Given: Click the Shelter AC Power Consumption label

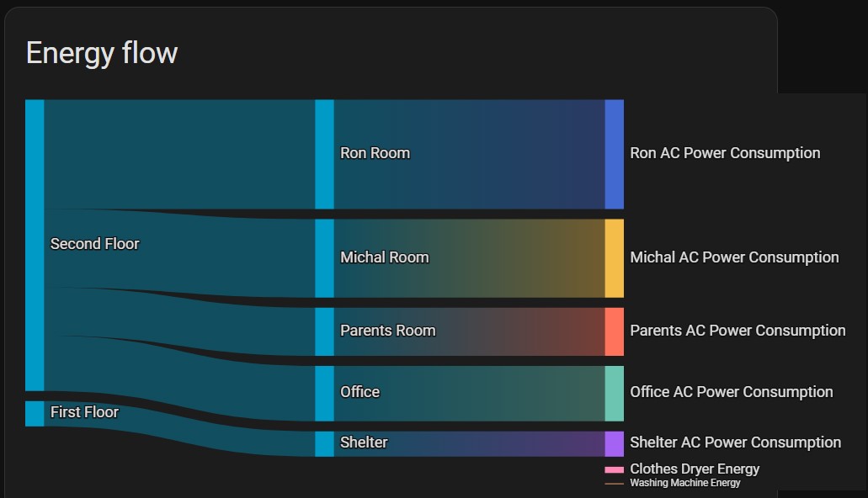Looking at the screenshot, I should point(735,442).
